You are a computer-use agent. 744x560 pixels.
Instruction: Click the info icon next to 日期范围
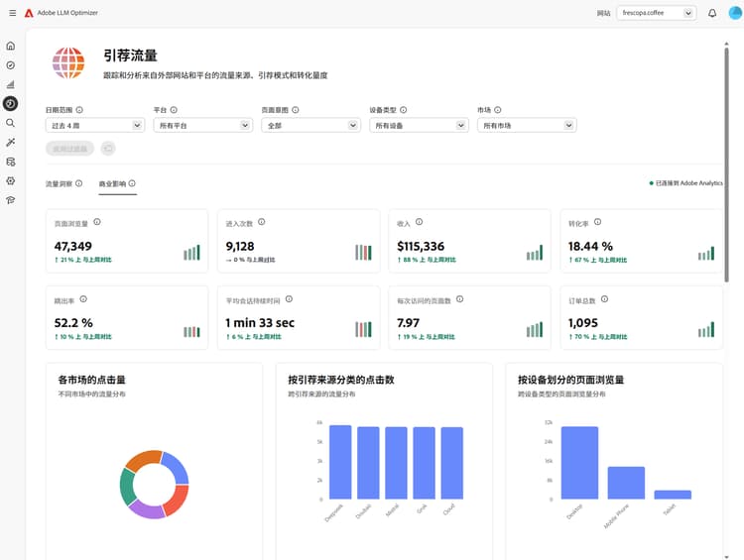tap(79, 110)
